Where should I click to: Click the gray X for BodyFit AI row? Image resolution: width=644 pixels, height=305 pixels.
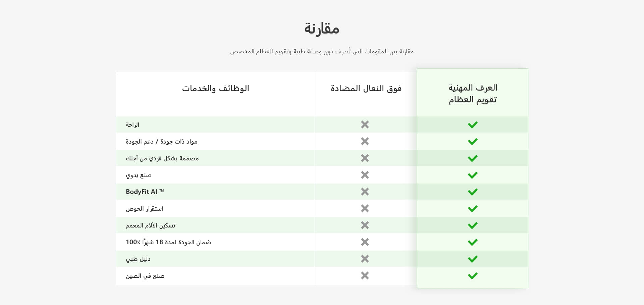pyautogui.click(x=365, y=192)
